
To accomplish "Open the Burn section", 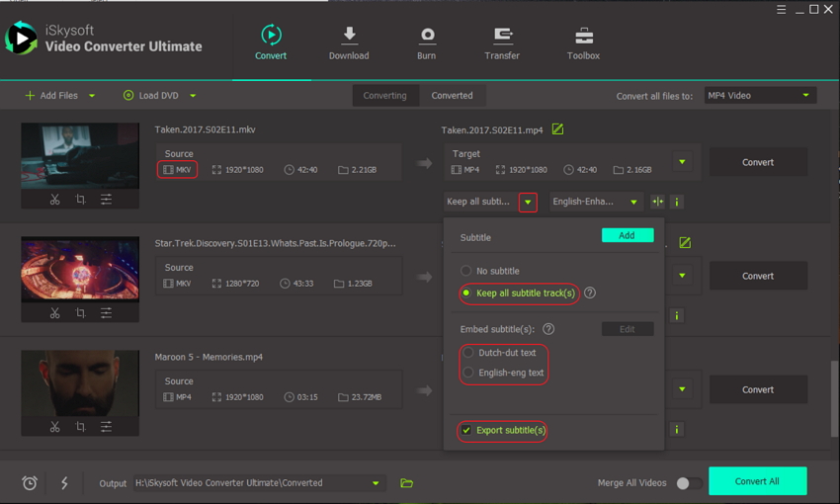I will pos(426,42).
